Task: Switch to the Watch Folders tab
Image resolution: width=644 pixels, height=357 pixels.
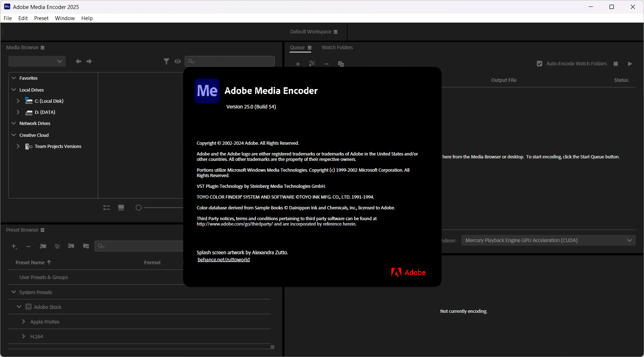Action: pyautogui.click(x=337, y=47)
